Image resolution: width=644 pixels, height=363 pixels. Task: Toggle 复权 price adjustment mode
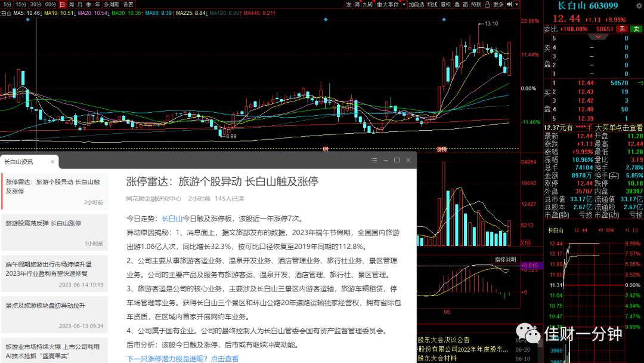(x=445, y=4)
